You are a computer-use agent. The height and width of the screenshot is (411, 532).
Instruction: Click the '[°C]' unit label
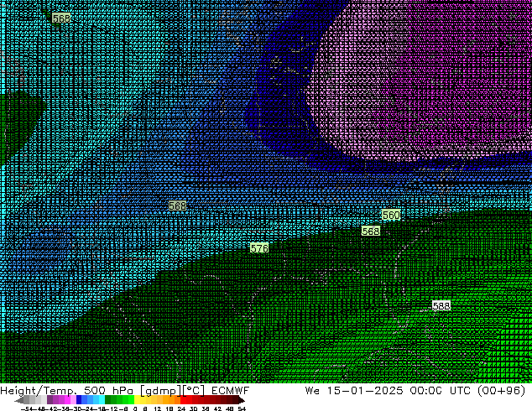(x=193, y=391)
